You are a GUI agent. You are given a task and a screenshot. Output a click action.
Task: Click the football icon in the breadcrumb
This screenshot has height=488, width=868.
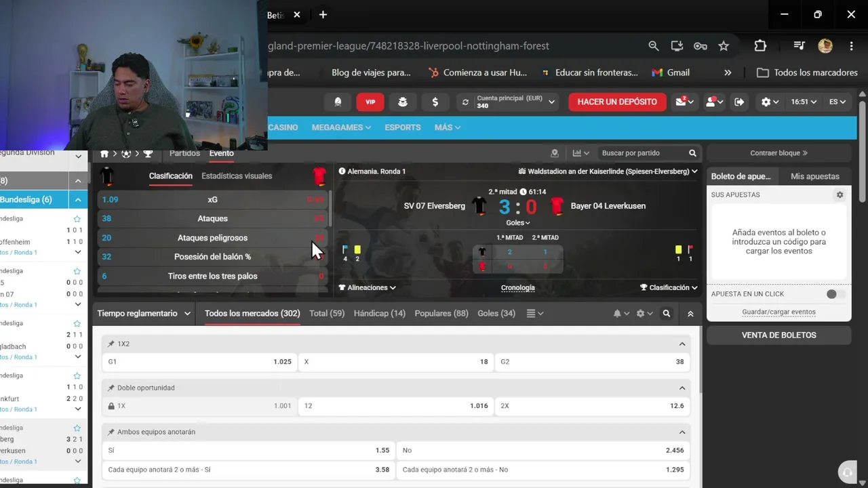click(x=126, y=154)
